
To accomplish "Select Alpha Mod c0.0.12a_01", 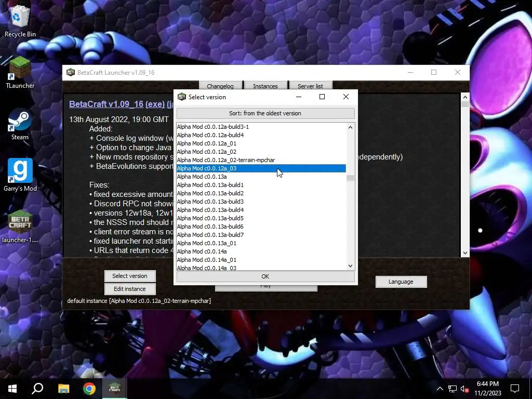I will point(261,143).
